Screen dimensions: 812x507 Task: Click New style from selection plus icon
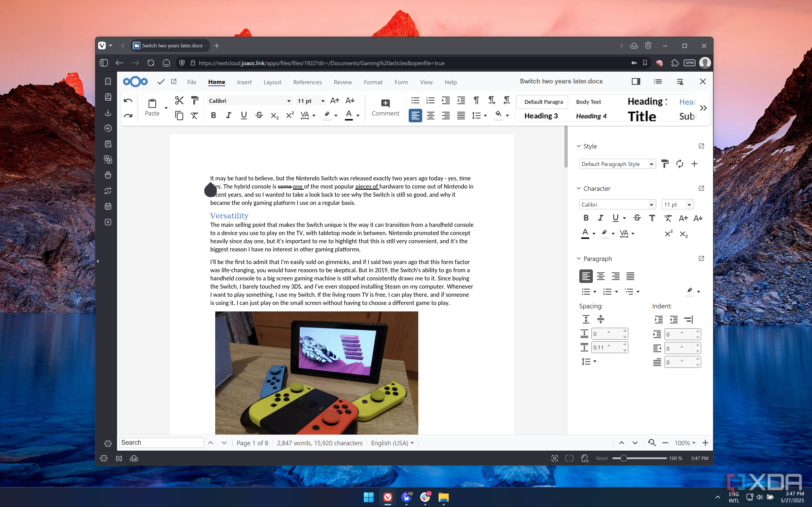point(694,164)
